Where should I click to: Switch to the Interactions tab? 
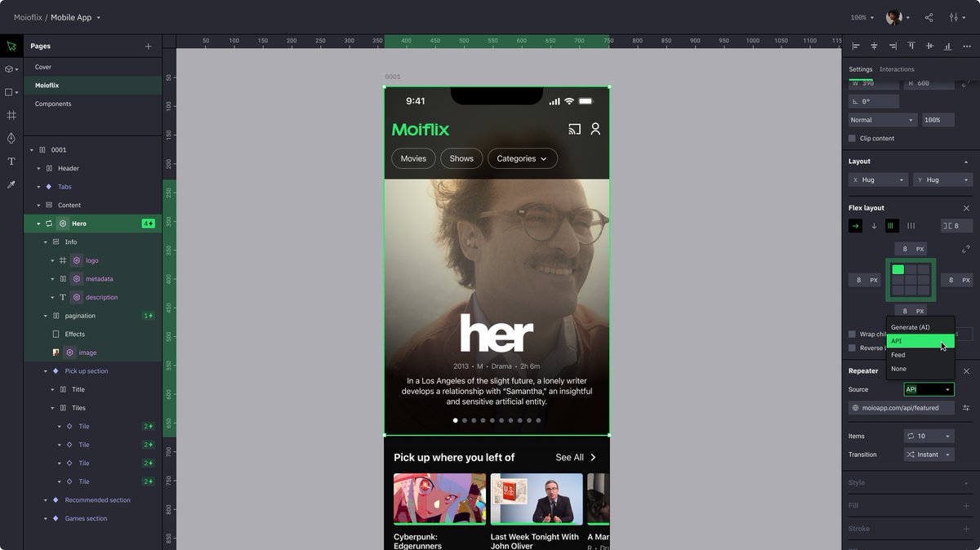tap(897, 69)
